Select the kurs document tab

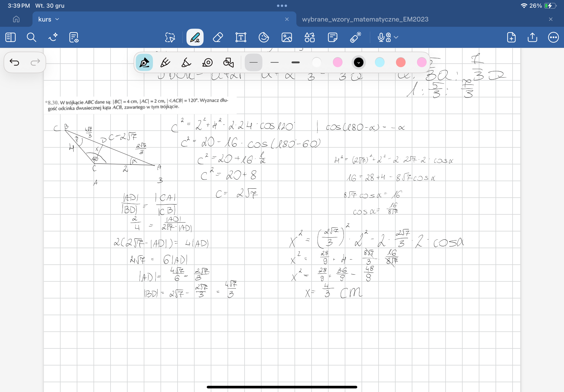[45, 19]
